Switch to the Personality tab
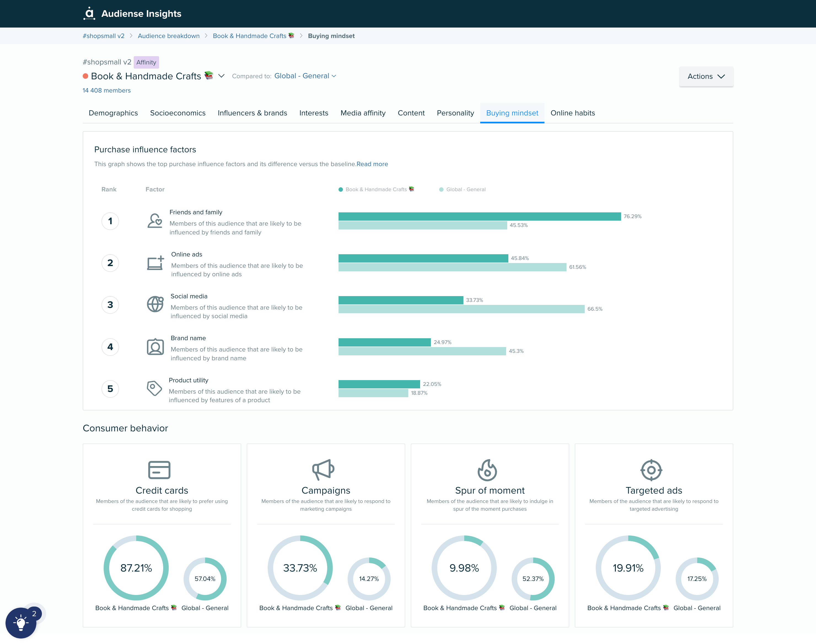The height and width of the screenshot is (644, 816). 455,113
